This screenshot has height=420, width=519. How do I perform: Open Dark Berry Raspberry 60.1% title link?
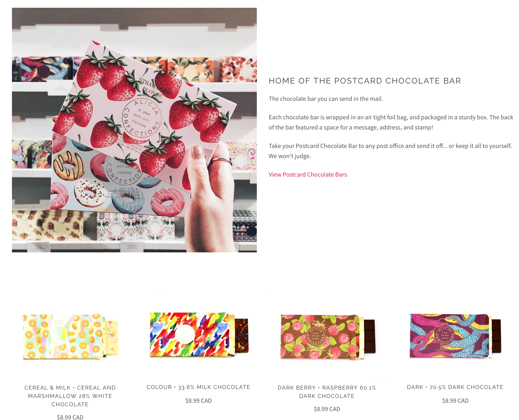327,392
